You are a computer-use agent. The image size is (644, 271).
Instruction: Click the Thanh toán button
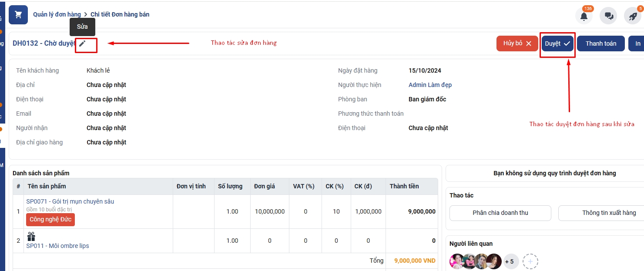point(600,43)
